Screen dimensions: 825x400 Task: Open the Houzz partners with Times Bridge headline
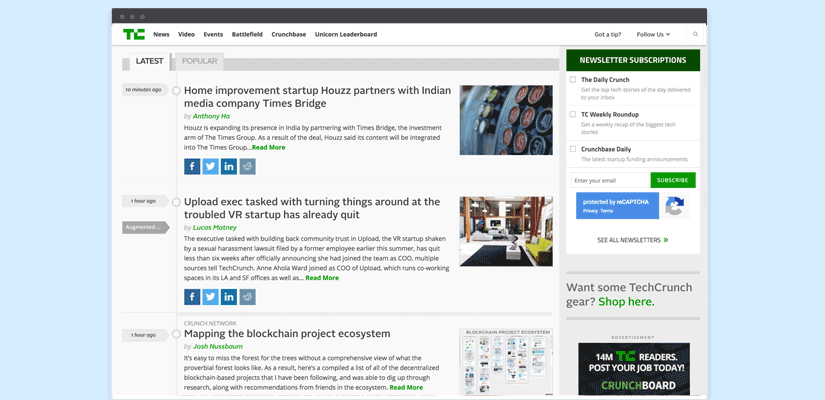[x=317, y=97]
